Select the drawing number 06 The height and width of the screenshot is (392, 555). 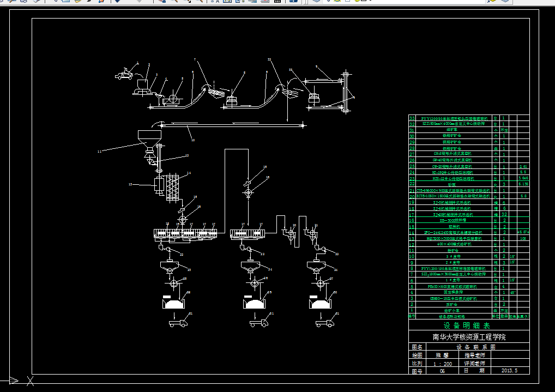coord(443,371)
